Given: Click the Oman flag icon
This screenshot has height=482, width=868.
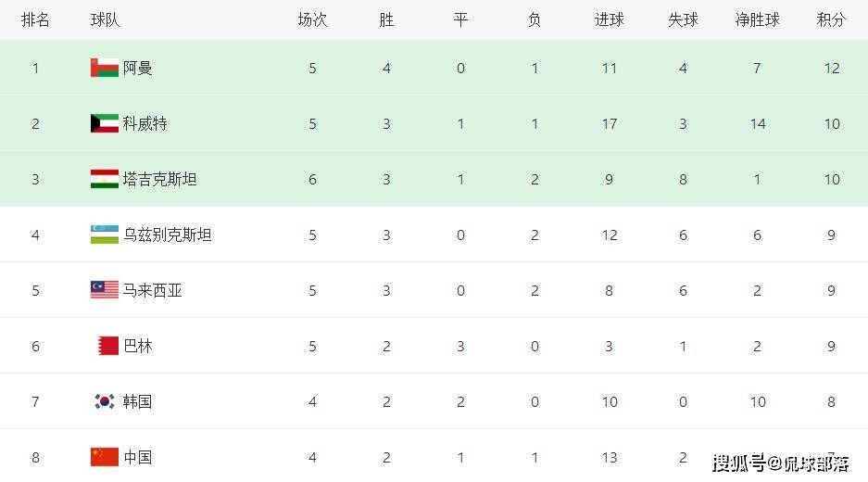Looking at the screenshot, I should [x=105, y=68].
